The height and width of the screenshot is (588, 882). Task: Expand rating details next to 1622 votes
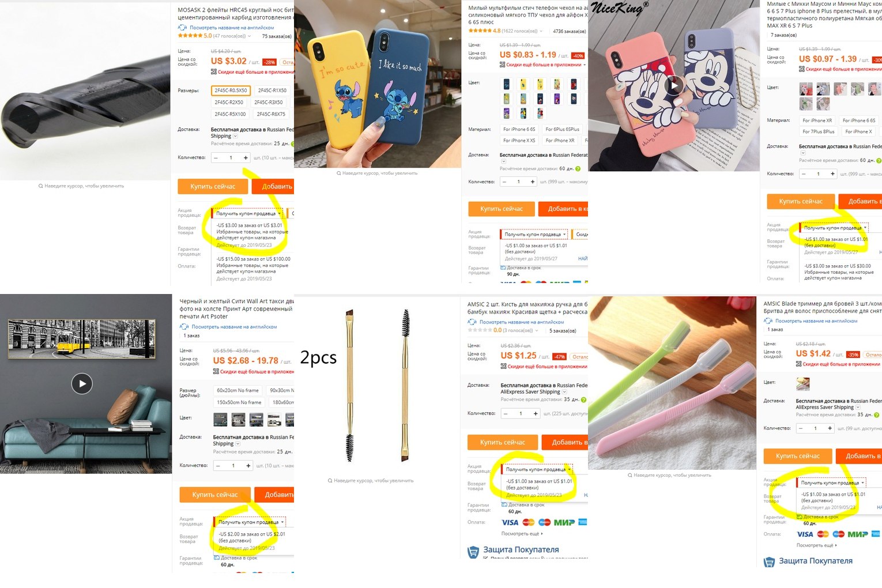point(541,31)
